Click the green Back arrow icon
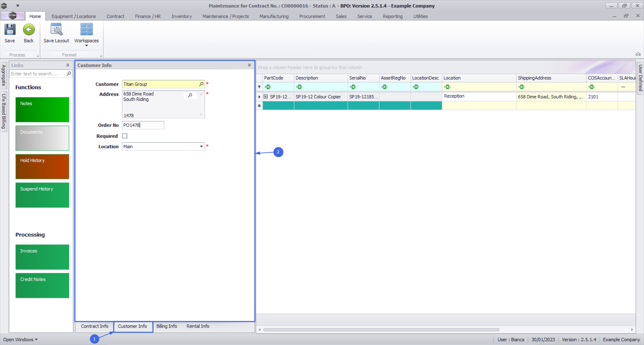 pos(29,29)
